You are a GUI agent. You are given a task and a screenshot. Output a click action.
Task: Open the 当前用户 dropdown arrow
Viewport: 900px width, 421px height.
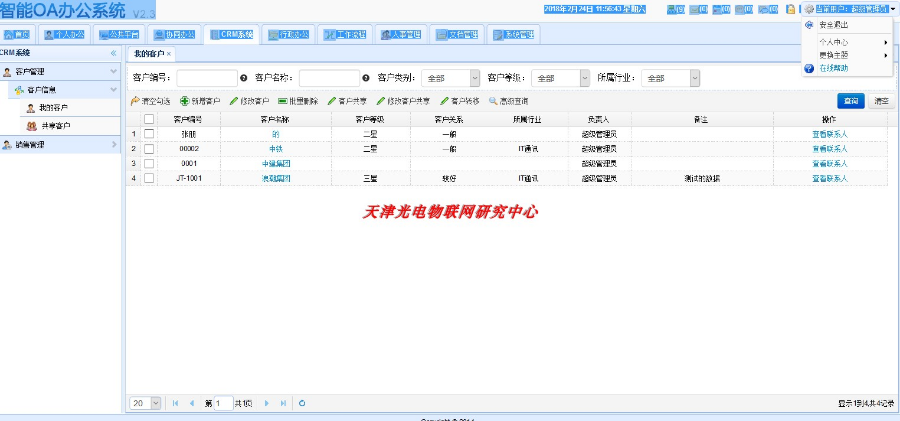point(893,9)
